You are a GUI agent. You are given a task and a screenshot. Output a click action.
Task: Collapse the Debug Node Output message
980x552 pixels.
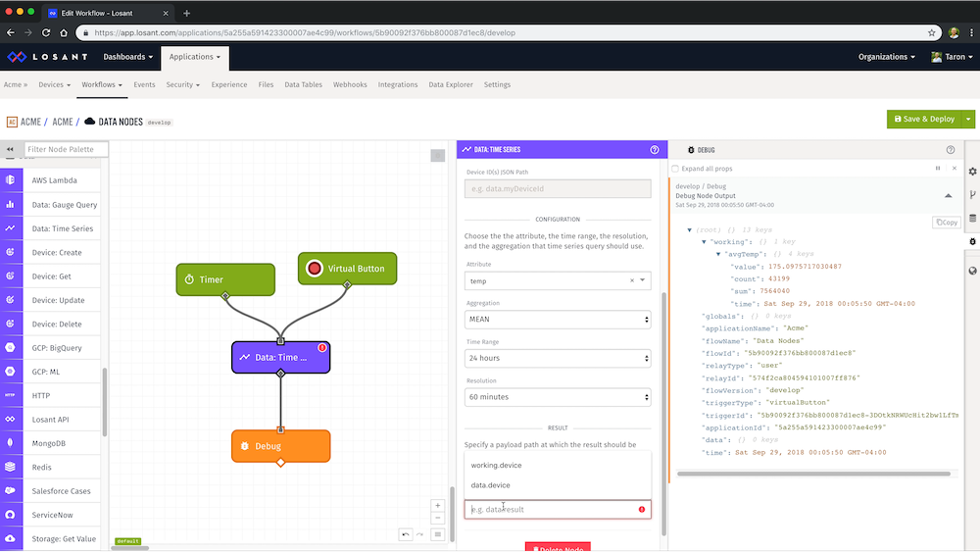tap(948, 196)
